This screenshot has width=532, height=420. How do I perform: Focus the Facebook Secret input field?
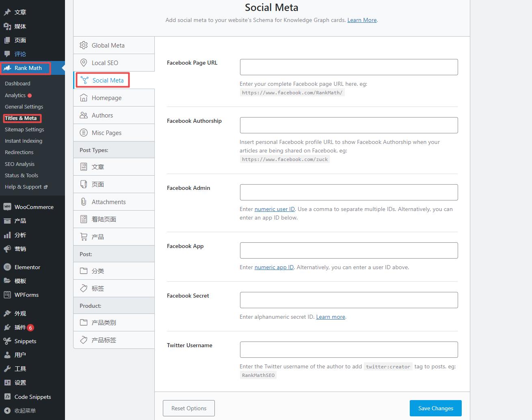(x=349, y=300)
